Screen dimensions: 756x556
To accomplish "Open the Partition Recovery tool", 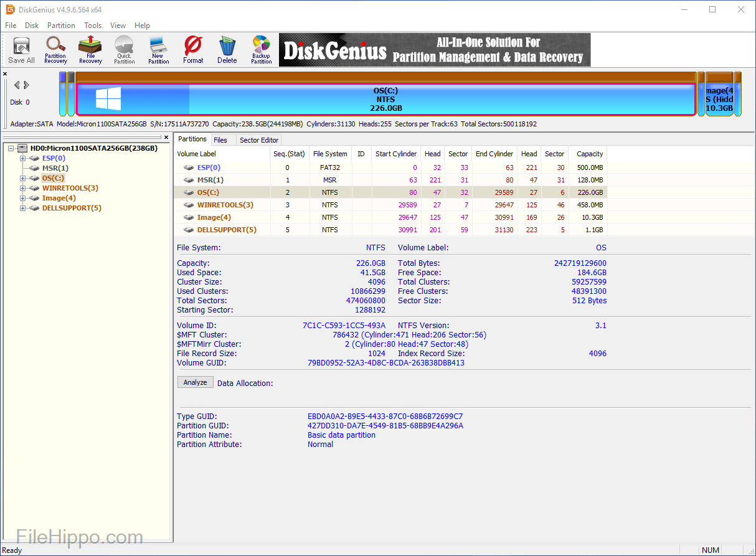I will pyautogui.click(x=55, y=50).
